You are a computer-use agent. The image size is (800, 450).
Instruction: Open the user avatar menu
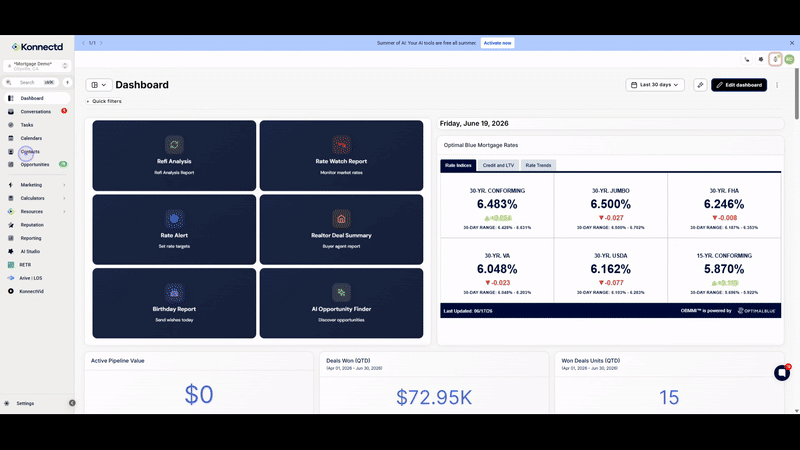pos(789,60)
